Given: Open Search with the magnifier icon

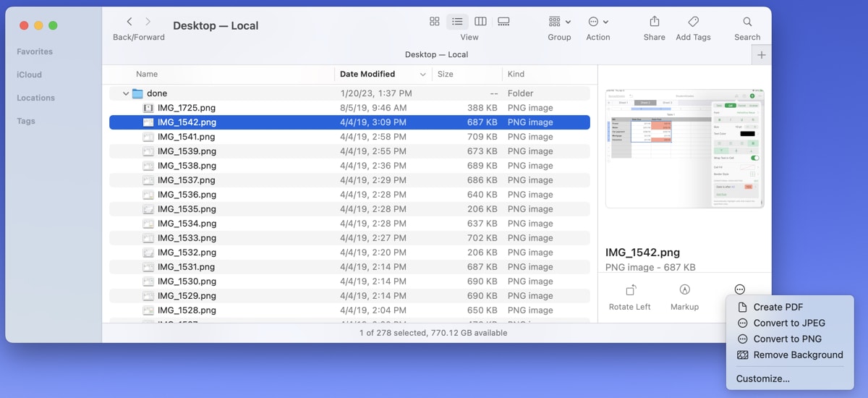Looking at the screenshot, I should (x=747, y=22).
